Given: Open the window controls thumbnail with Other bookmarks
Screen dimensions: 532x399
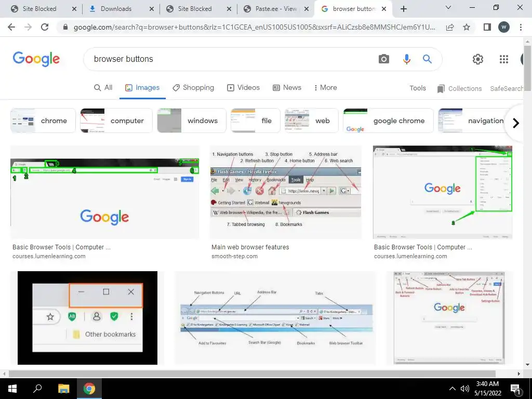Looking at the screenshot, I should tap(87, 318).
